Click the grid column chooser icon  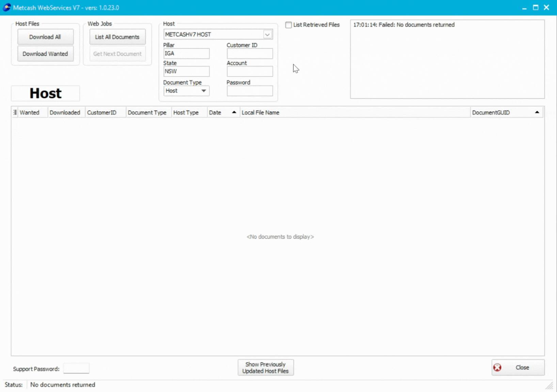coord(15,112)
